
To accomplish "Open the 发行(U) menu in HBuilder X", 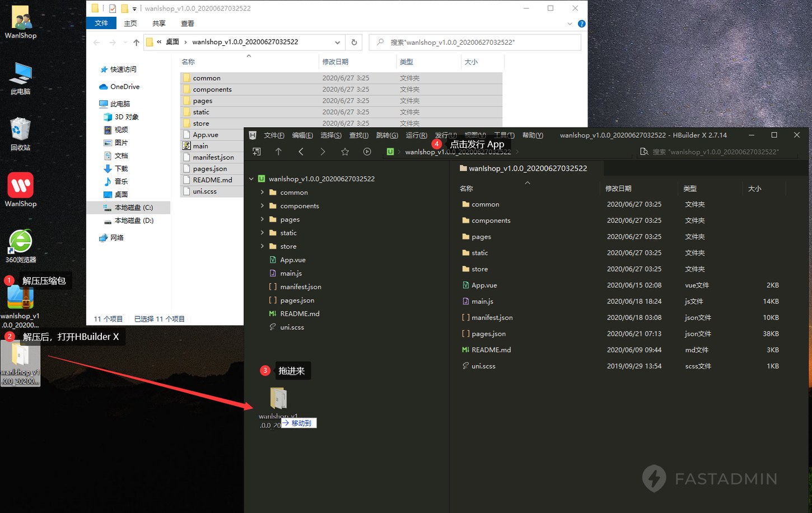I will [446, 135].
